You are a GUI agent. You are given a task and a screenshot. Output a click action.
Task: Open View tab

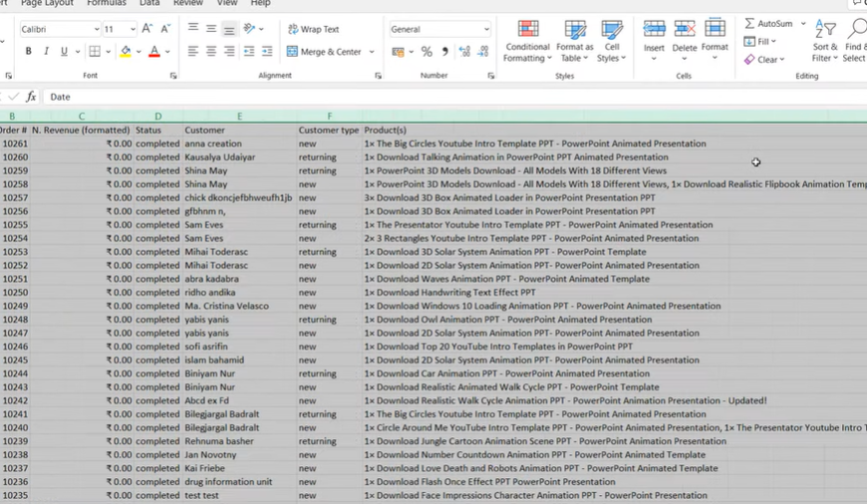226,3
